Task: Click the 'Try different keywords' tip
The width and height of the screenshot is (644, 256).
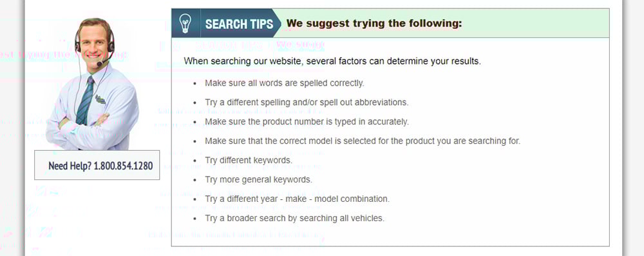Action: pos(249,161)
